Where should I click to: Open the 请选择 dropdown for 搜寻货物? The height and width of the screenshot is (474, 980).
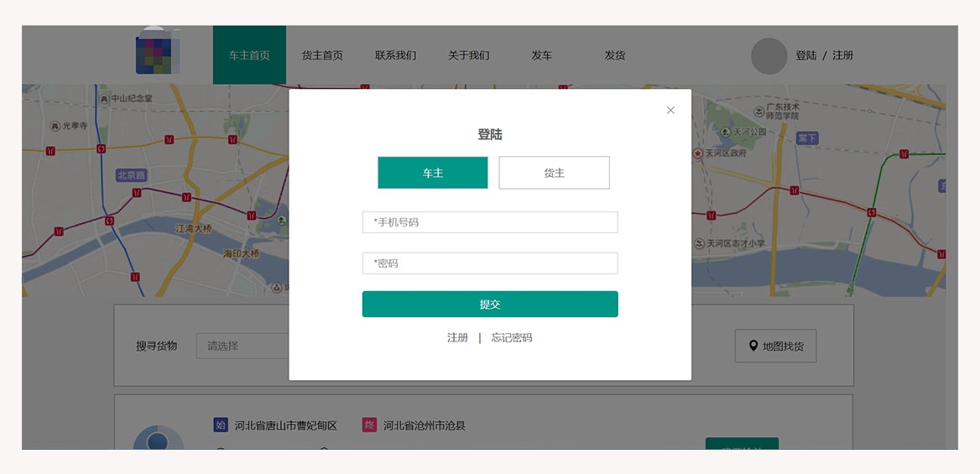coord(243,346)
